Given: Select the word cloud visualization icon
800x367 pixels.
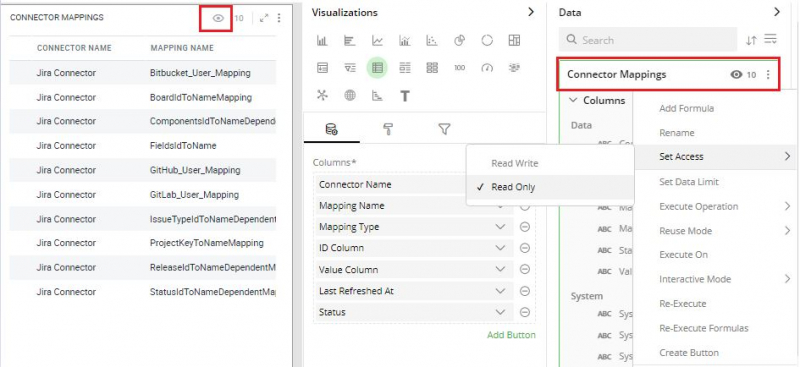Looking at the screenshot, I should coord(514,68).
